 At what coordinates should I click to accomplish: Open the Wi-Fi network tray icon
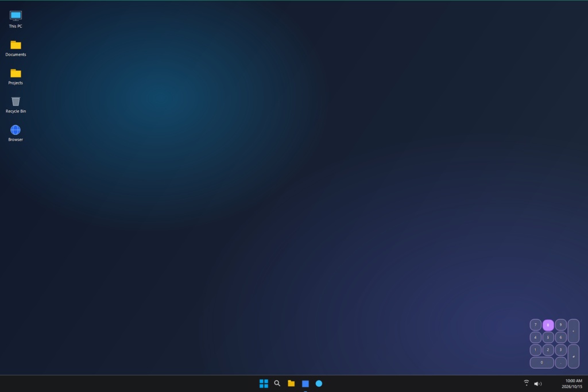[x=527, y=383]
